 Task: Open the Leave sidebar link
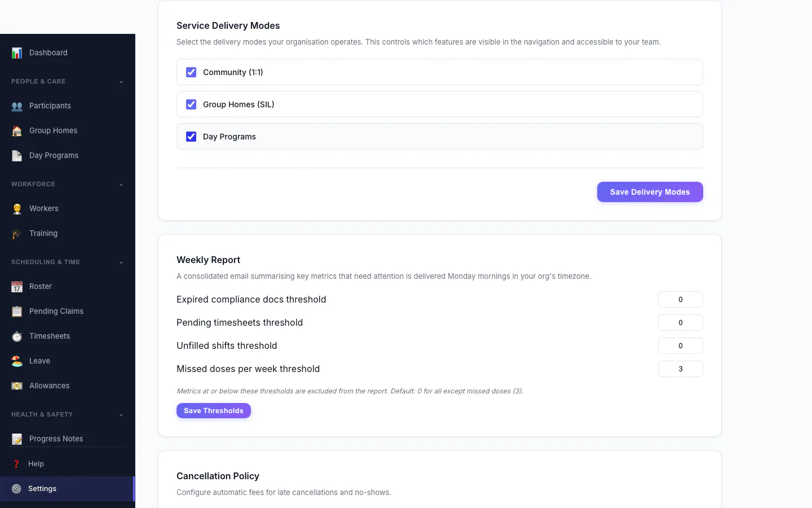pyautogui.click(x=68, y=361)
